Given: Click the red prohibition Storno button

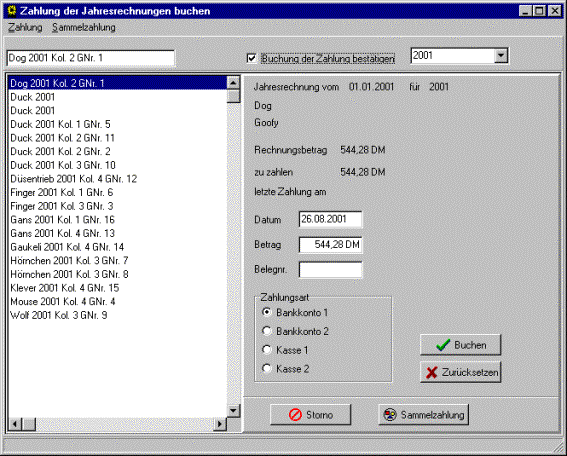Looking at the screenshot, I should pos(310,414).
